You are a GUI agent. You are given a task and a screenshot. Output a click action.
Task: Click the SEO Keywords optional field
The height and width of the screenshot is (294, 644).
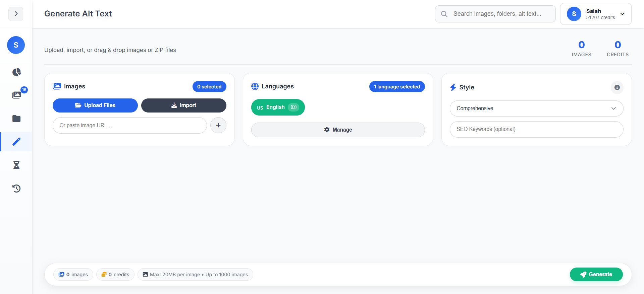click(537, 129)
